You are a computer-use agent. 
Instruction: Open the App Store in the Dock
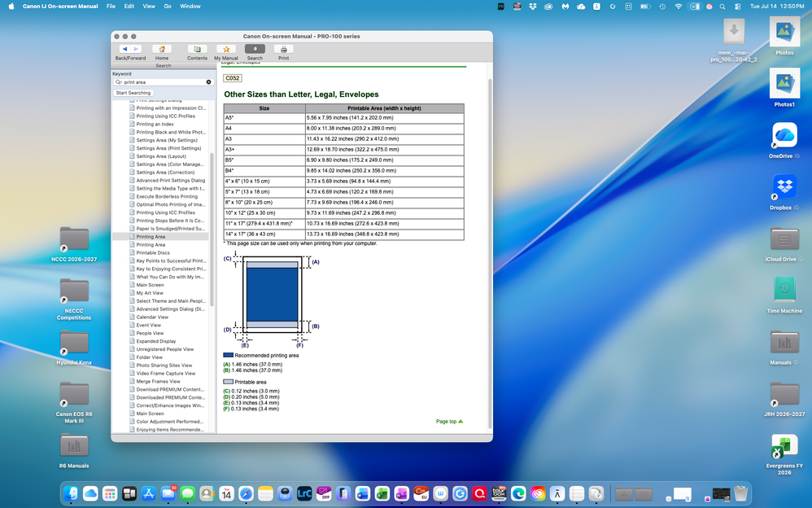click(x=149, y=493)
